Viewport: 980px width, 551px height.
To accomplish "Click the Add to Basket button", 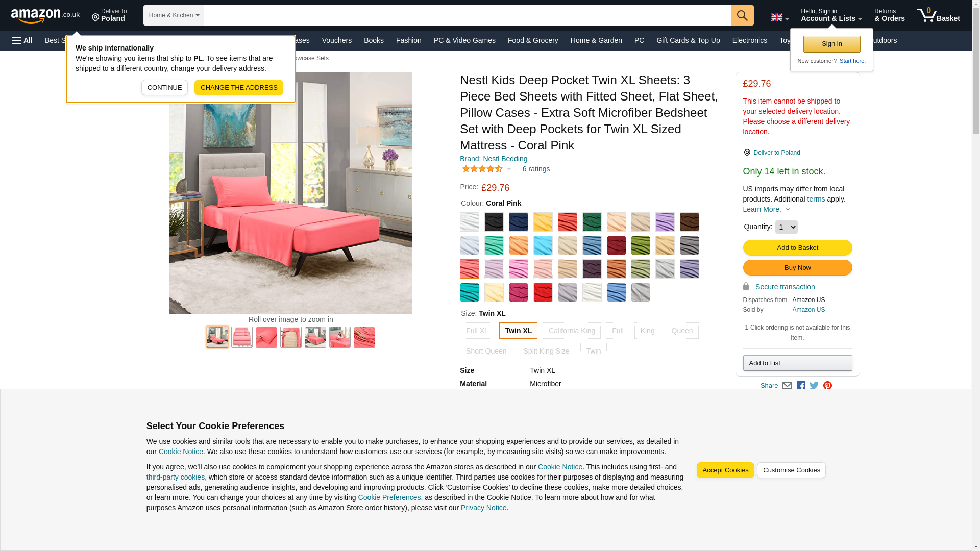I will [x=797, y=248].
